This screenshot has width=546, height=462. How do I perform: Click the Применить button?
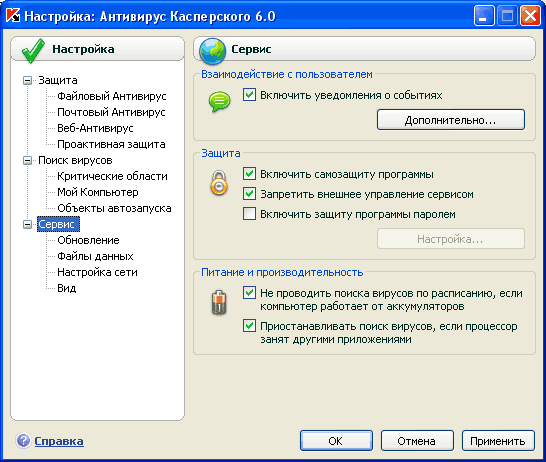498,441
